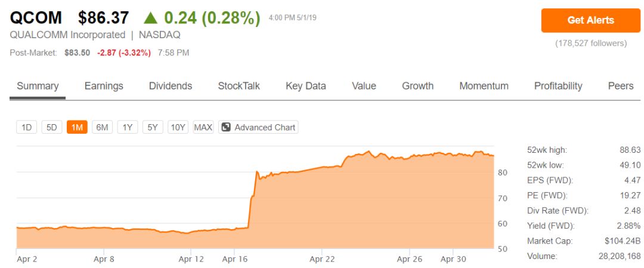
Task: Open the Earnings tab
Action: pyautogui.click(x=104, y=86)
